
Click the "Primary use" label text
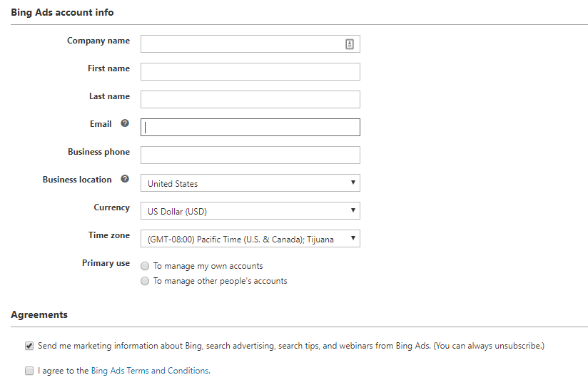(106, 263)
